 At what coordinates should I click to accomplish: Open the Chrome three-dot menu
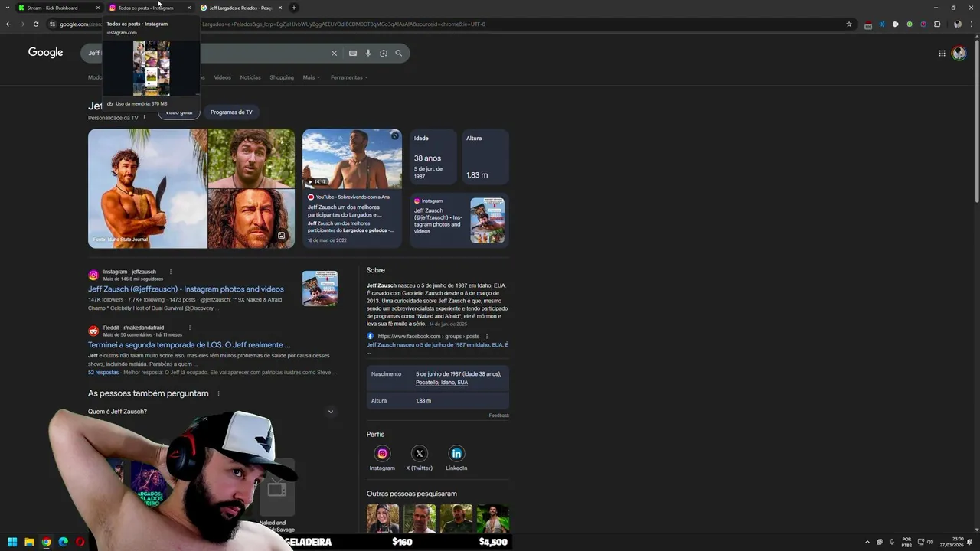coord(970,24)
